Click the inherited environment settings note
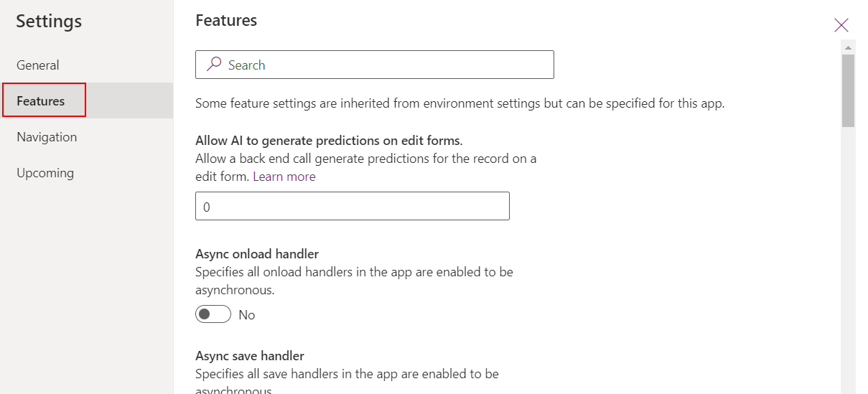Screen dimensions: 868x394 (x=460, y=103)
